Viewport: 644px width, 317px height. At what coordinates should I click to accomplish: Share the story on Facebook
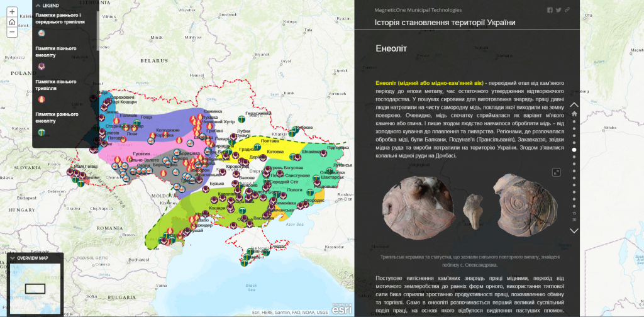pyautogui.click(x=550, y=10)
